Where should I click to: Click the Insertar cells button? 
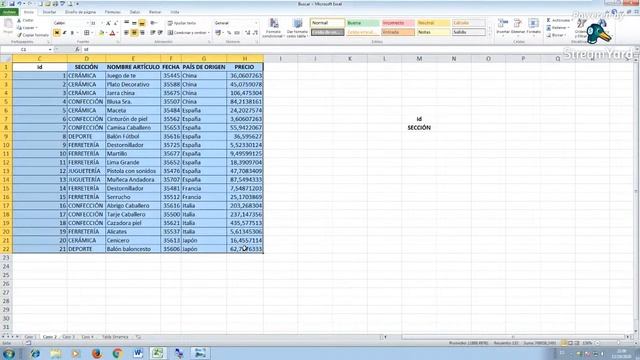[503, 27]
